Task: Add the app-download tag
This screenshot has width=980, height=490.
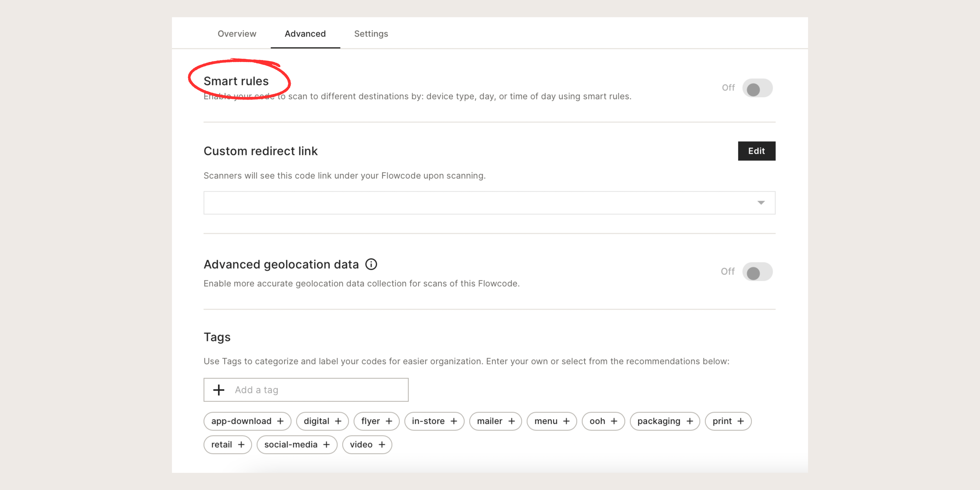Action: click(247, 421)
